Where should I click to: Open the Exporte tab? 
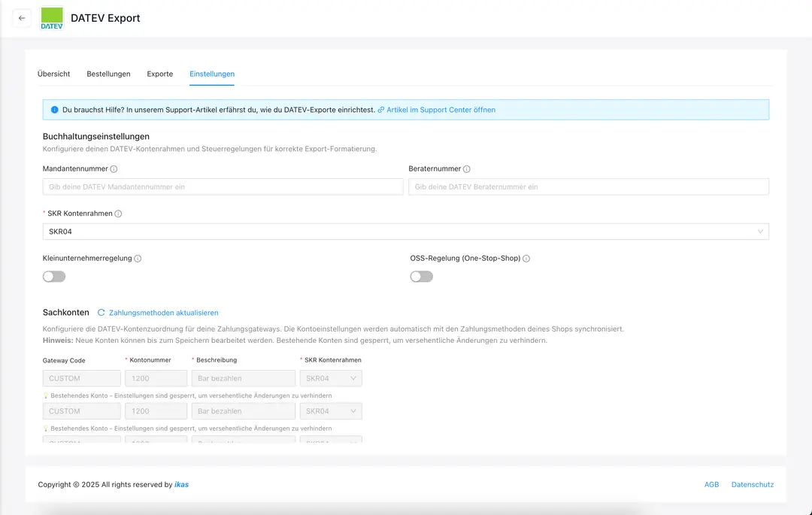tap(160, 74)
